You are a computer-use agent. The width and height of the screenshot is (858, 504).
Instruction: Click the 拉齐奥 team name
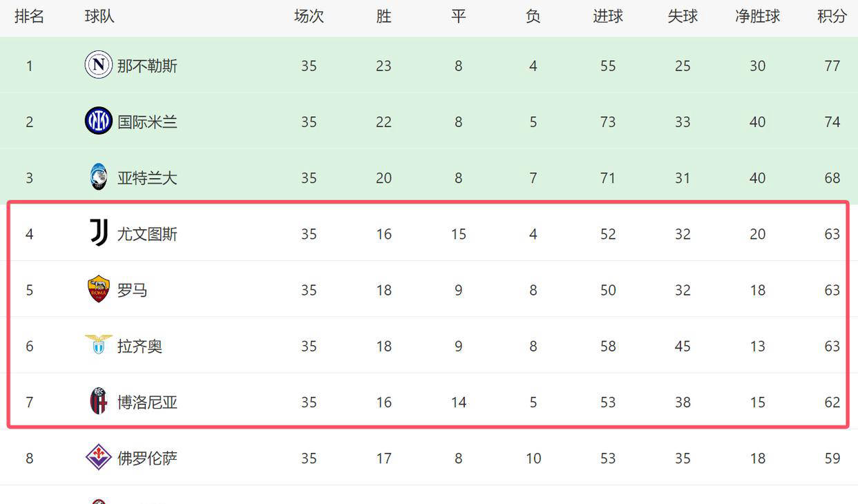140,346
